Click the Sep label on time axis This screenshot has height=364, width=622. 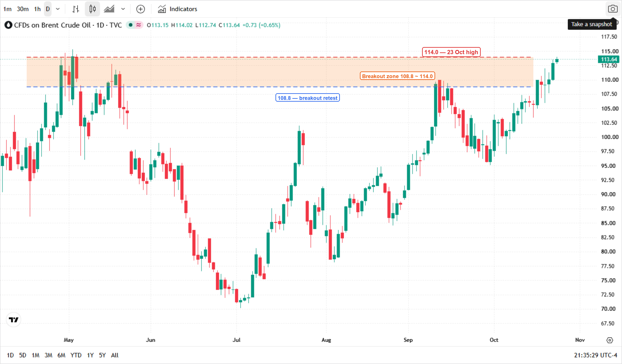pos(408,340)
